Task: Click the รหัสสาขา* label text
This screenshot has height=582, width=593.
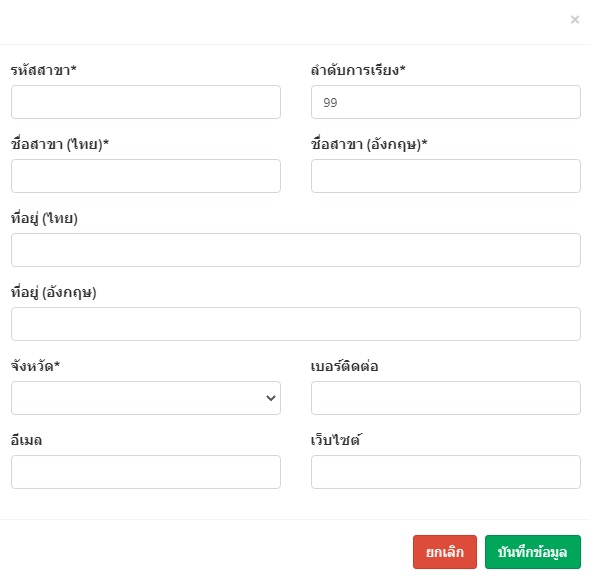Action: (43, 70)
